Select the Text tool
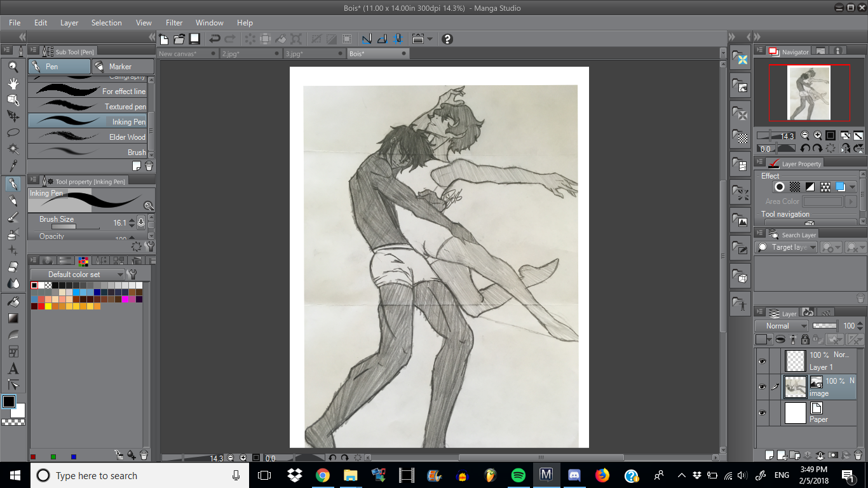This screenshot has height=488, width=868. (13, 369)
